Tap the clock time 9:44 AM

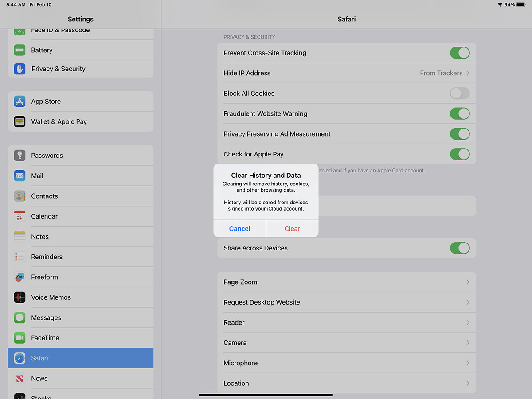pyautogui.click(x=16, y=4)
